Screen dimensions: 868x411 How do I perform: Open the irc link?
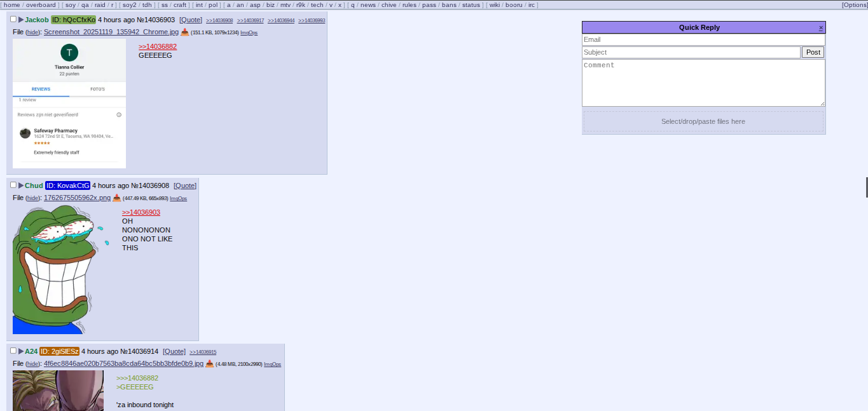[x=532, y=5]
